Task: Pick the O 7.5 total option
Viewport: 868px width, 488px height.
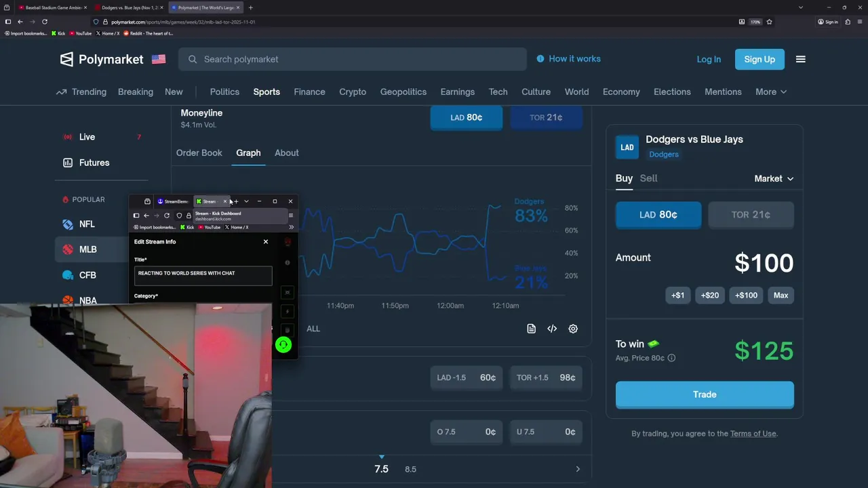Action: point(467,432)
